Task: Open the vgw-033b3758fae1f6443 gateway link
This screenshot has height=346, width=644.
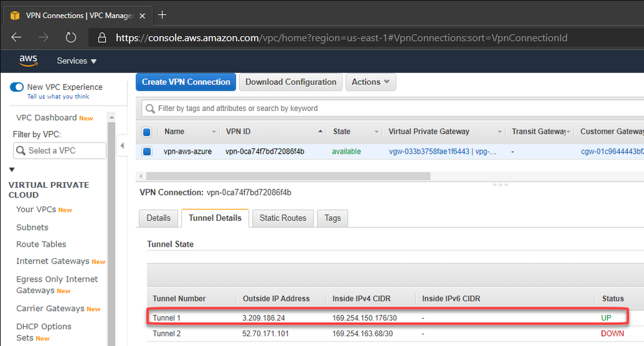Action: [x=442, y=152]
